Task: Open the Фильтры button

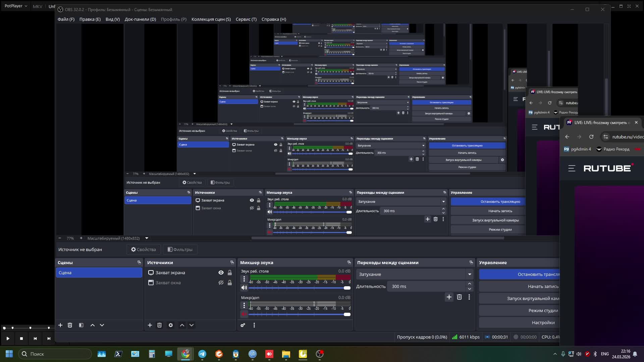Action: (180, 249)
